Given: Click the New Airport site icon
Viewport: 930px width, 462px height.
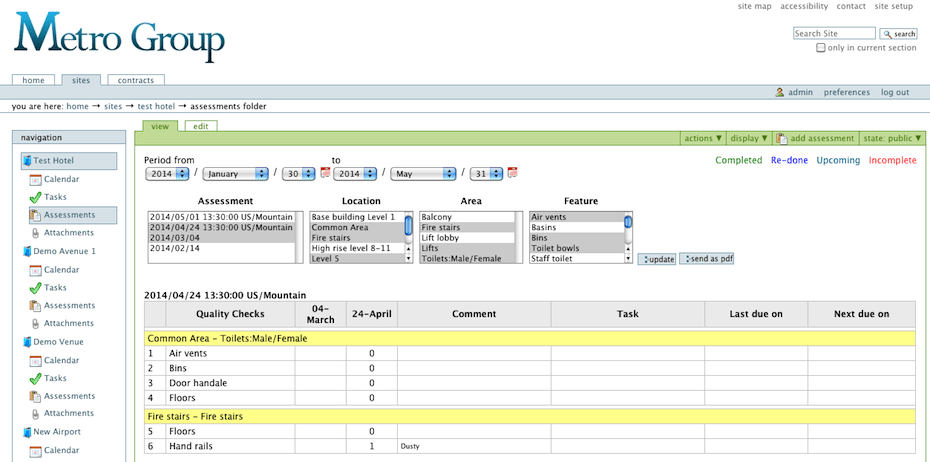Looking at the screenshot, I should (26, 432).
